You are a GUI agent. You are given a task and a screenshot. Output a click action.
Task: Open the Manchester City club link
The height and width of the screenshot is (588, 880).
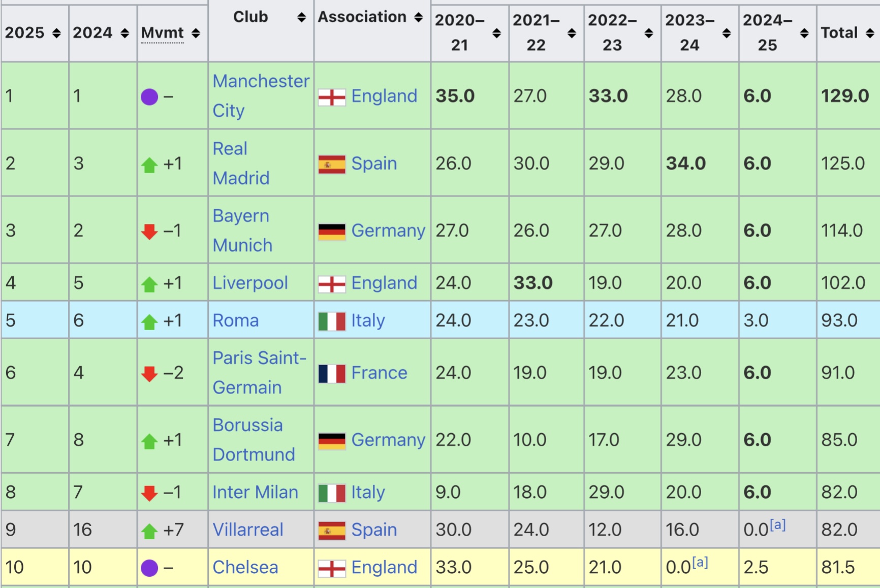point(261,95)
